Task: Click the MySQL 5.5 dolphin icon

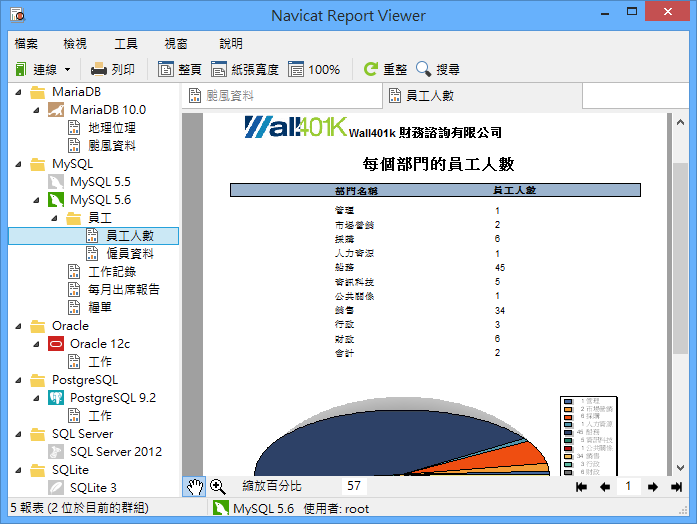Action: (x=56, y=182)
